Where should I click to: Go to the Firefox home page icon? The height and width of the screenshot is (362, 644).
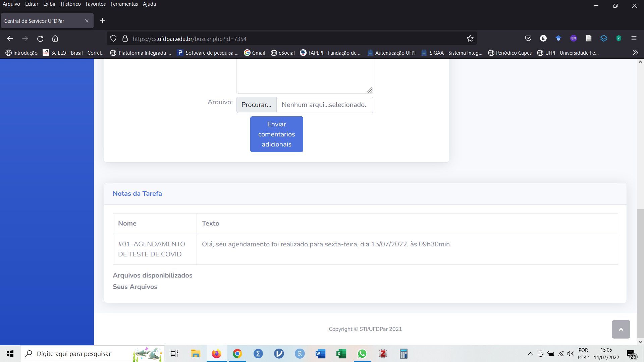(x=55, y=39)
